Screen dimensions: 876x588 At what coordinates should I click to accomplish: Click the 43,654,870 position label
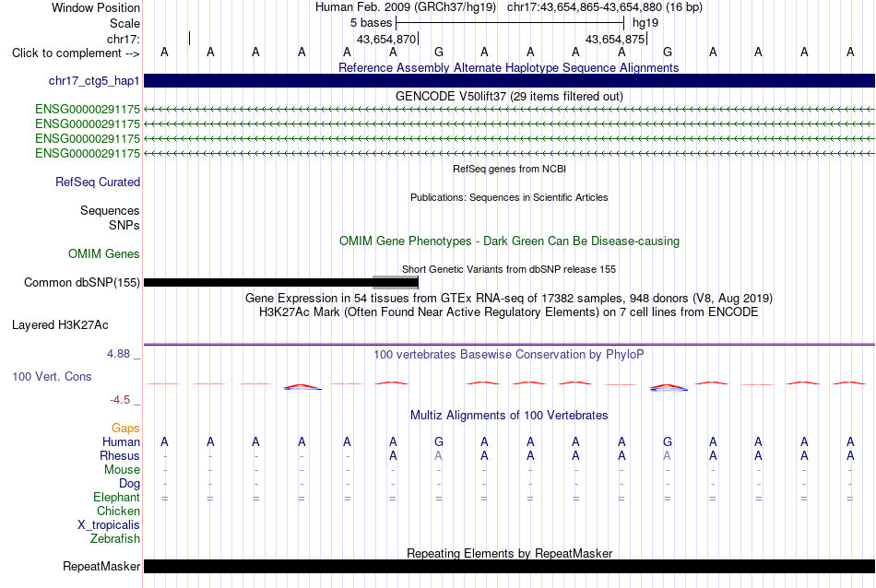(386, 39)
